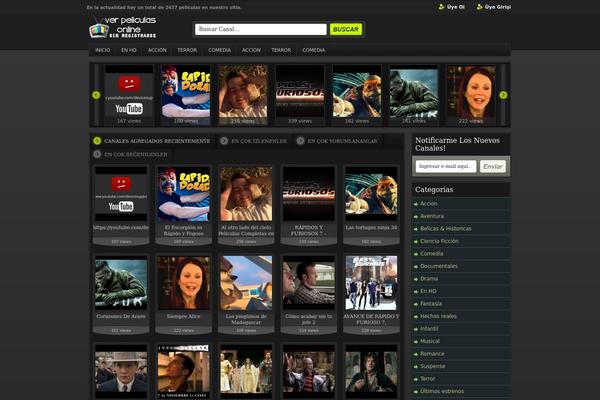The image size is (600, 400).
Task: Open the Suspense category link
Action: 433,366
